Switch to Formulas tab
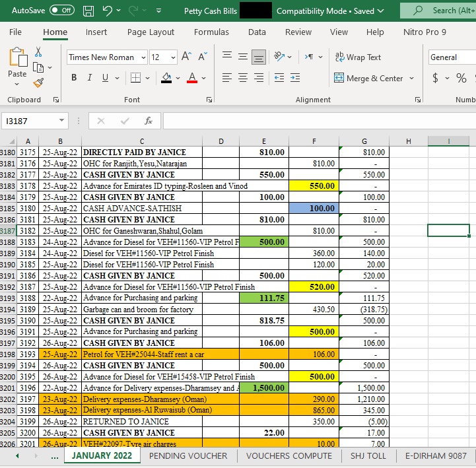476x468 pixels. pos(211,32)
